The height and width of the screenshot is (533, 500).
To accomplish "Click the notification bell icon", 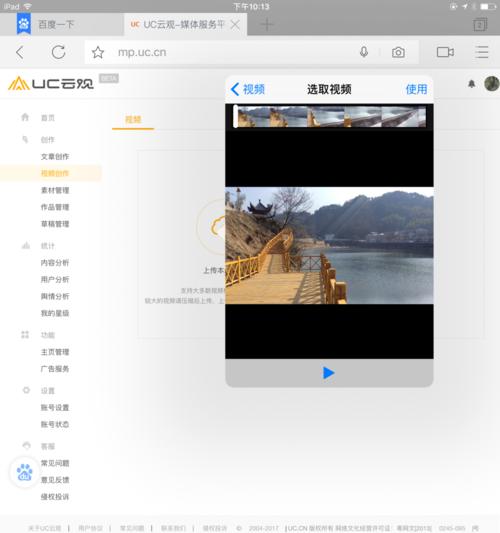I will (471, 84).
